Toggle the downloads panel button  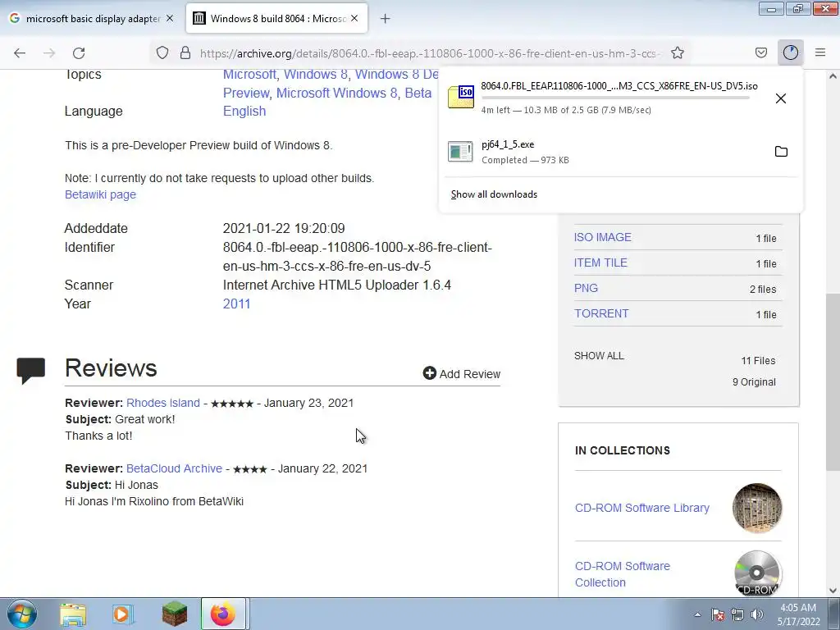pyautogui.click(x=790, y=52)
